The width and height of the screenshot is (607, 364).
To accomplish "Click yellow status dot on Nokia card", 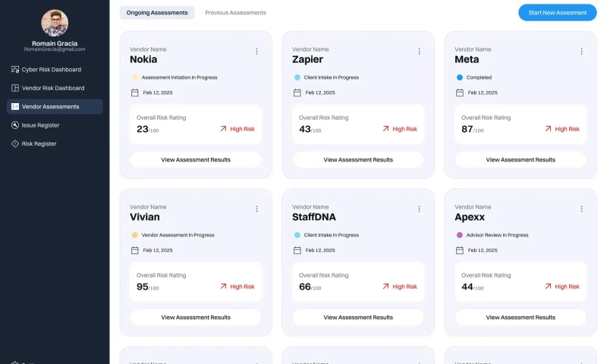I will [x=135, y=77].
